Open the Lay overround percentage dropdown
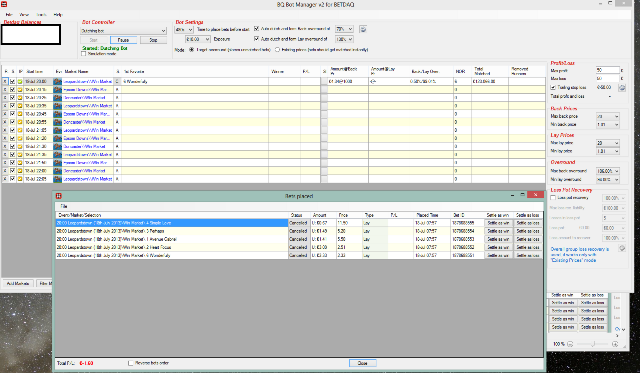This screenshot has width=640, height=373. pos(344,39)
